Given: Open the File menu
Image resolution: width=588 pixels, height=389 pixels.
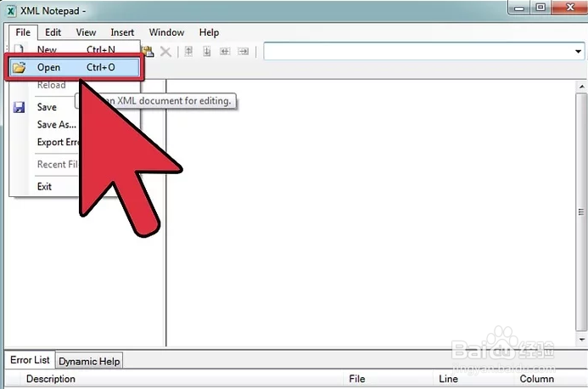Looking at the screenshot, I should 23,32.
